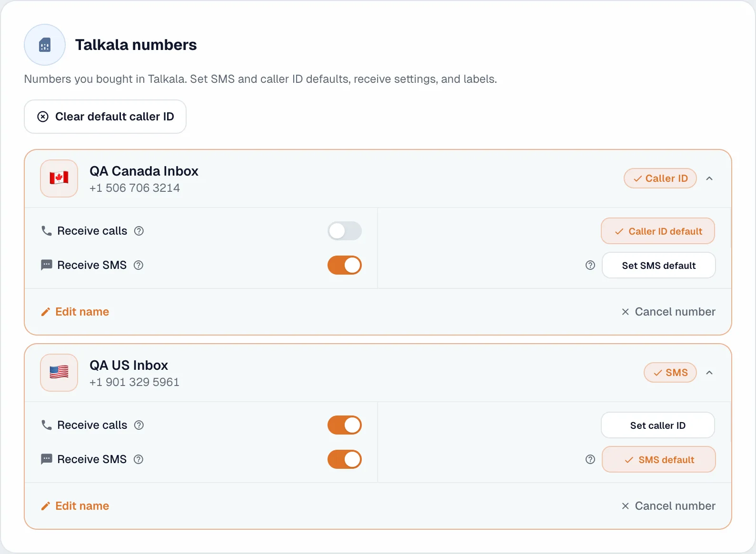Click the QA US Inbox title
The width and height of the screenshot is (756, 554).
click(x=129, y=365)
